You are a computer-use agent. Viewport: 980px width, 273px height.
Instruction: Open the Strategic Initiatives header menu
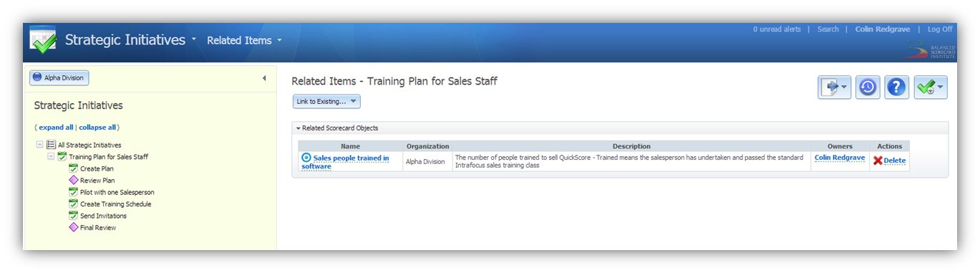(130, 40)
